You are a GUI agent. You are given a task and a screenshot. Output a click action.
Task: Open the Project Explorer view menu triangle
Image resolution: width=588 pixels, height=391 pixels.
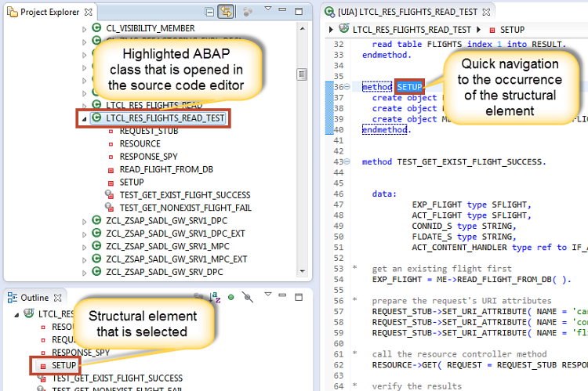pos(268,9)
